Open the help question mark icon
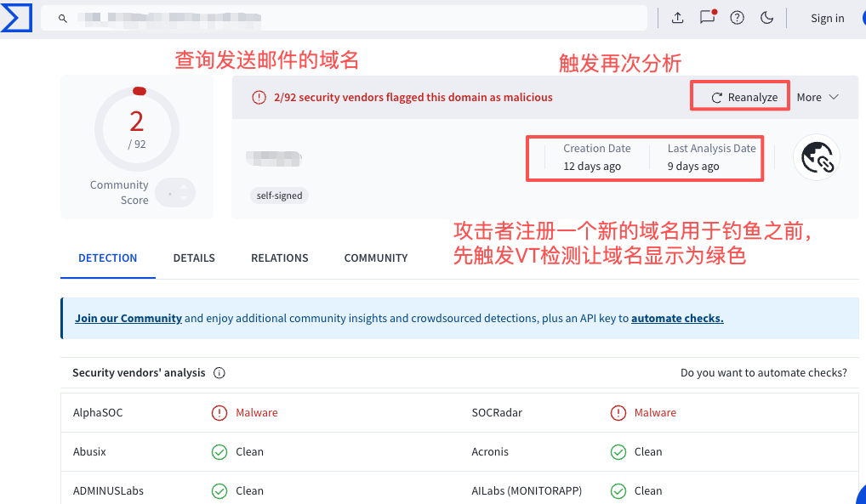Screen dimensions: 866x504 (738, 18)
